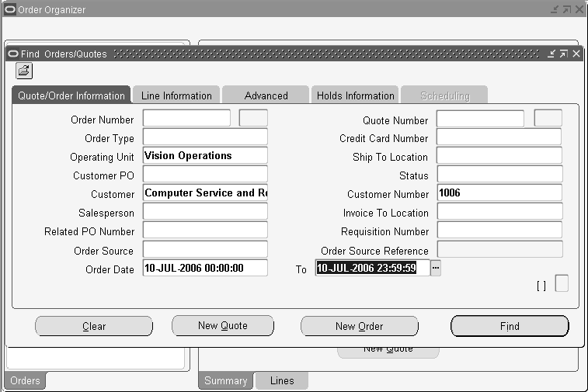Screen dimensions: 588x392
Task: Select the Customer field showing Computer Service
Action: (205, 193)
